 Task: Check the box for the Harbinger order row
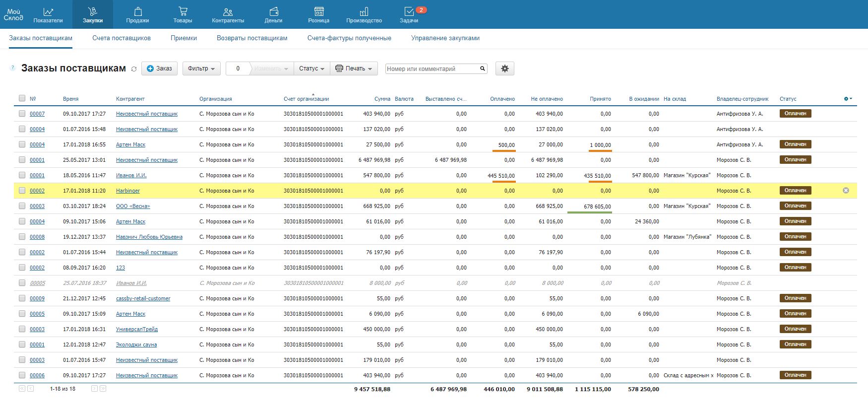22,191
